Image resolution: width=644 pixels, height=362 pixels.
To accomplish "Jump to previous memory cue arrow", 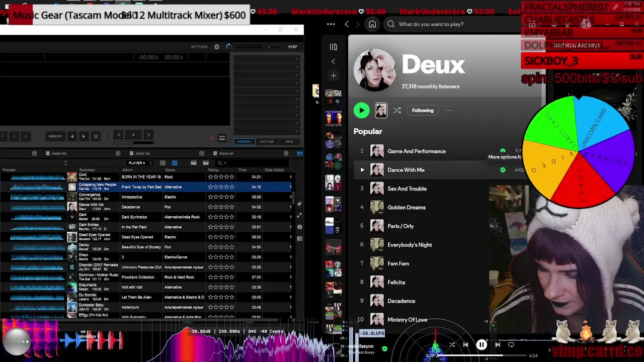I will tap(72, 136).
